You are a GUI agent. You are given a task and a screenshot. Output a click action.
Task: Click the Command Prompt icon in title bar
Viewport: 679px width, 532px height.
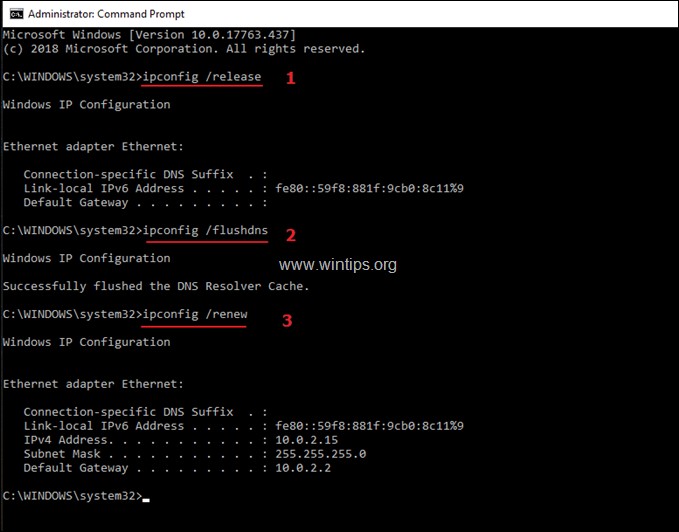coord(16,14)
